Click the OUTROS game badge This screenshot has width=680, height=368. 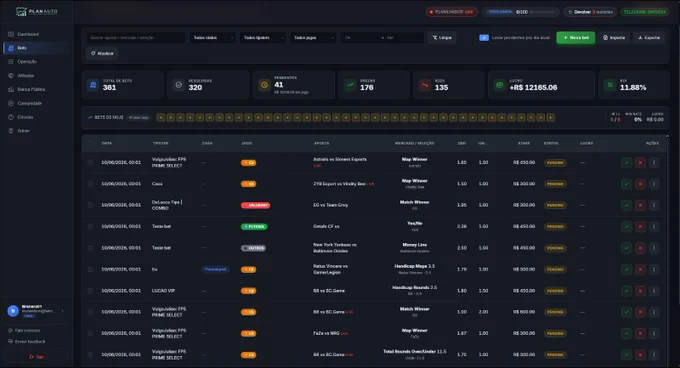click(253, 248)
